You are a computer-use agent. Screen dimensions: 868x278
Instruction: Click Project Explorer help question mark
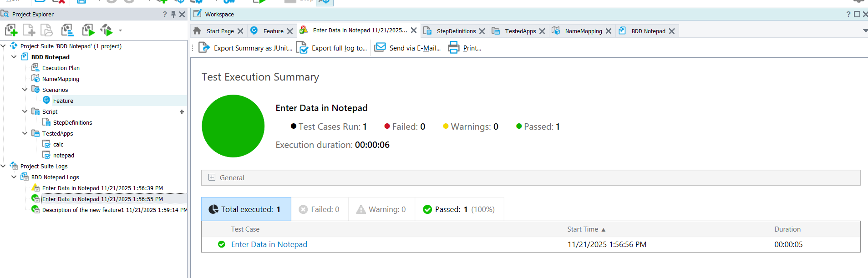coord(165,14)
